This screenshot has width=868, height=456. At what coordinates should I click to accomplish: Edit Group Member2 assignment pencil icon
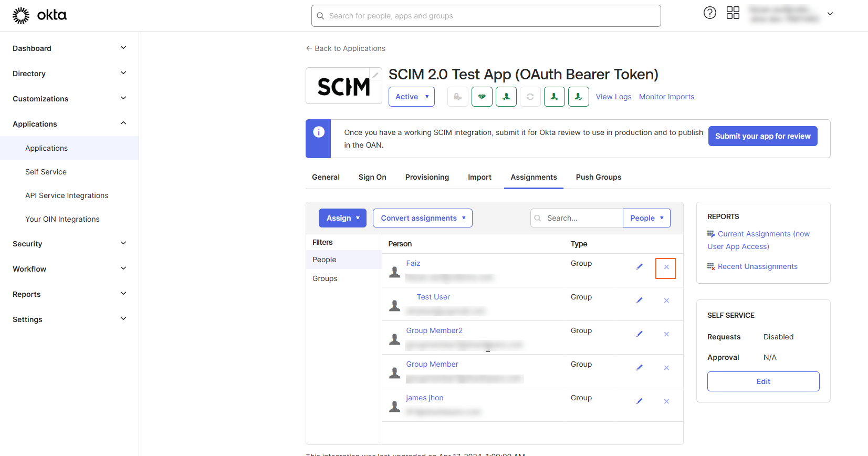click(639, 334)
